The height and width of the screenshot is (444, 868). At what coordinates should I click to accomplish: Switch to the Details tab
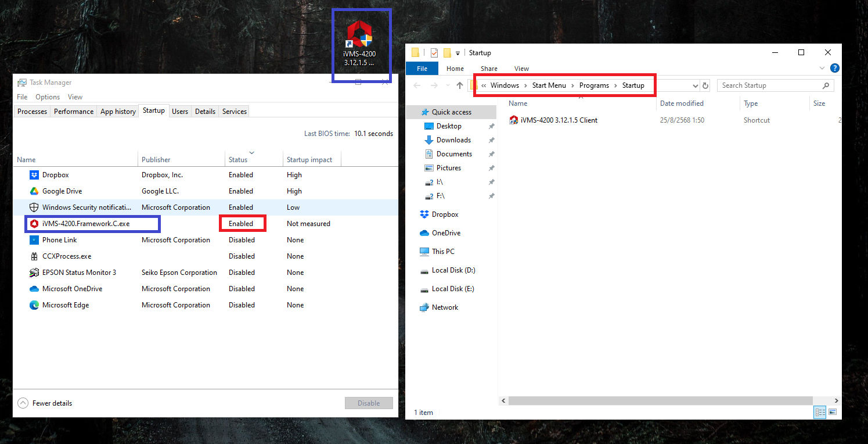pos(205,112)
